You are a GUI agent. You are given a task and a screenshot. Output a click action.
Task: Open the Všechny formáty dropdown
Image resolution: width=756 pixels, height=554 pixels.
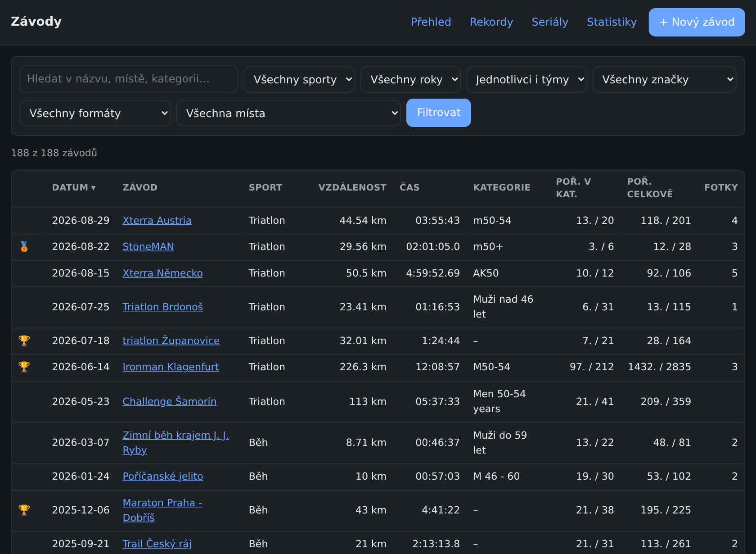(95, 114)
